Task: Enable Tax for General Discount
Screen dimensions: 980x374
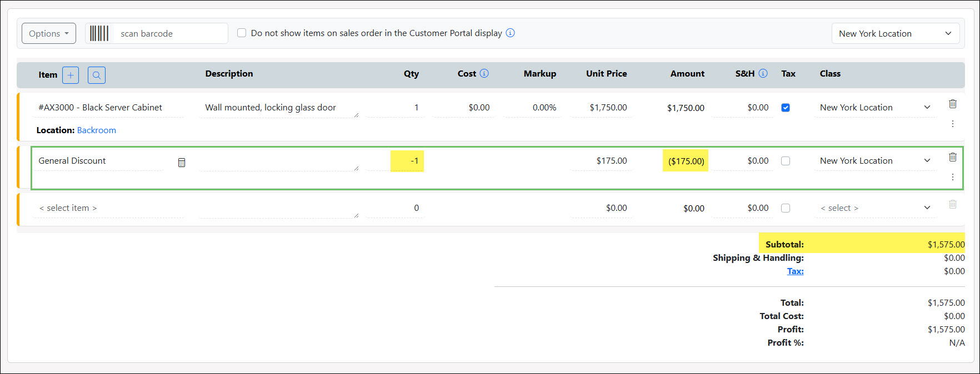Action: click(x=786, y=161)
